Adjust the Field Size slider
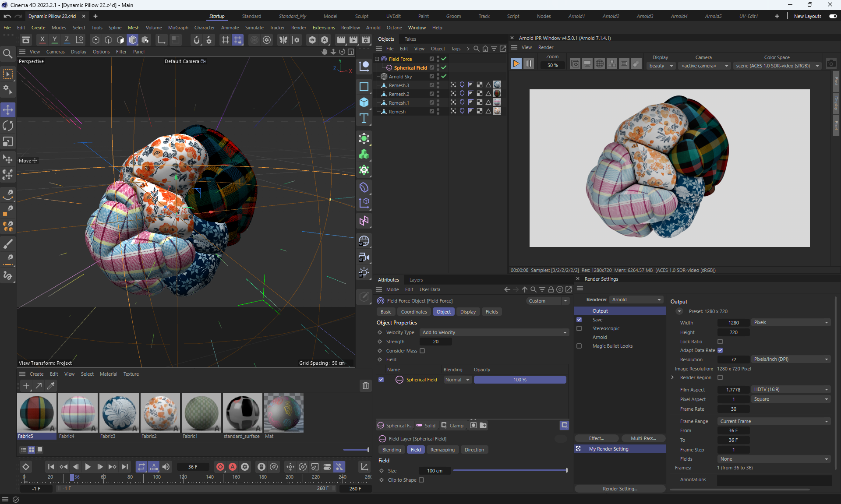Screen dimensions: 841x504 (x=510, y=471)
